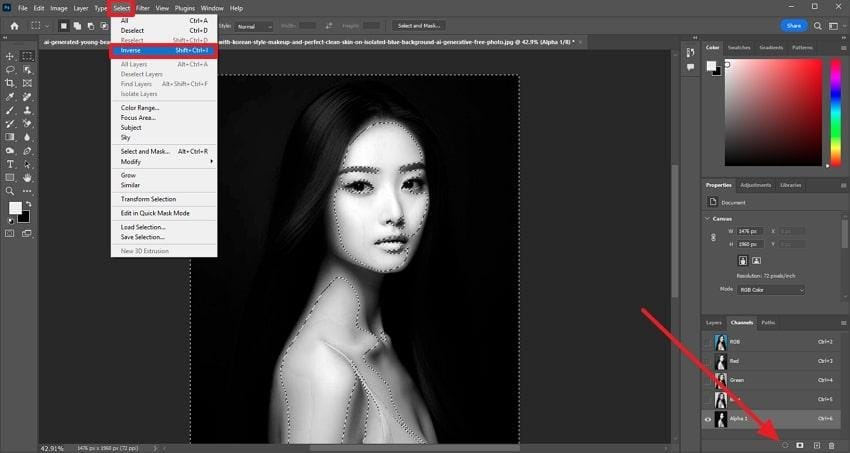Collapse the Canvas section chevron
This screenshot has width=850, height=453.
707,219
